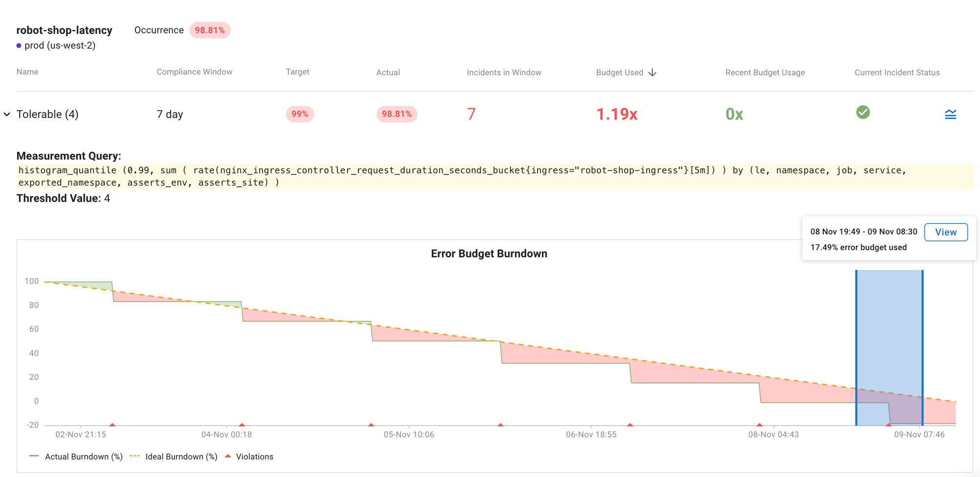Click the 1.19x Budget Used value
The image size is (980, 477).
[x=616, y=114]
